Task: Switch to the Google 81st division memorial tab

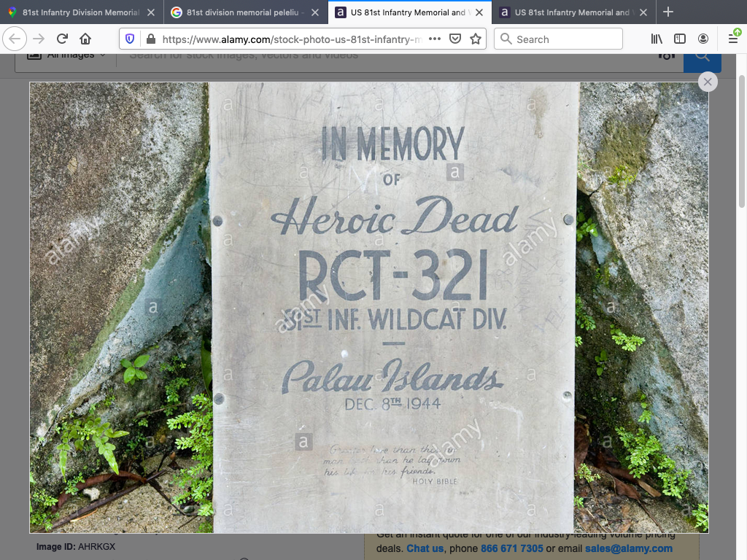Action: (x=237, y=12)
